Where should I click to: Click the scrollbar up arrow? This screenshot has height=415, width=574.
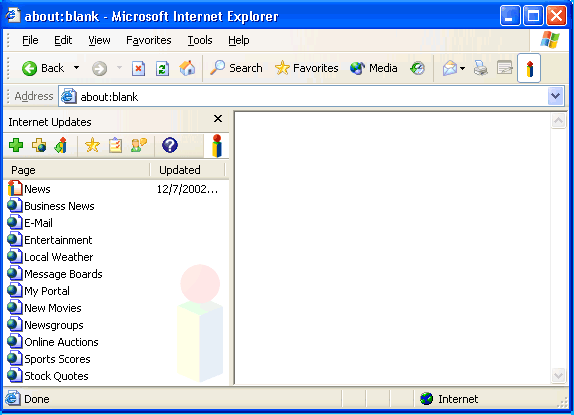[558, 120]
